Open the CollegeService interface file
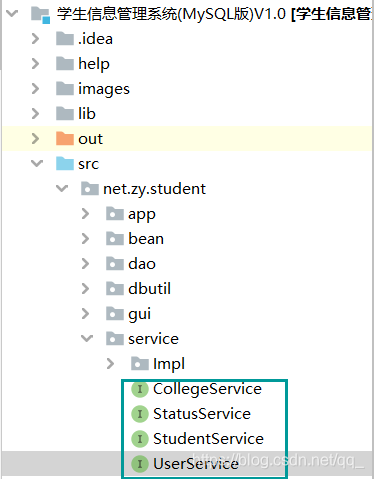Image resolution: width=374 pixels, height=479 pixels. (x=207, y=389)
